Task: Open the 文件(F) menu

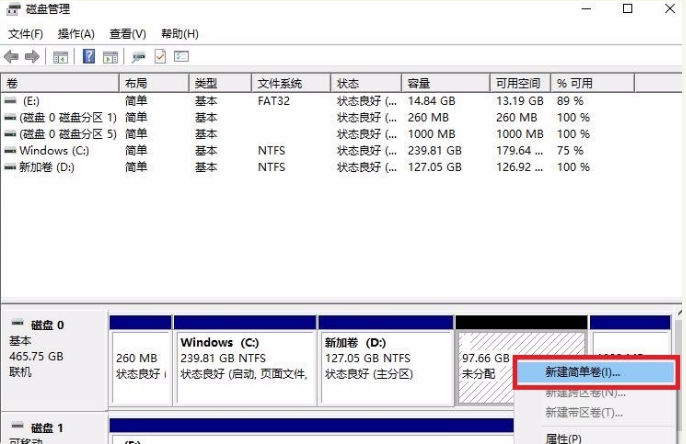Action: pyautogui.click(x=27, y=34)
